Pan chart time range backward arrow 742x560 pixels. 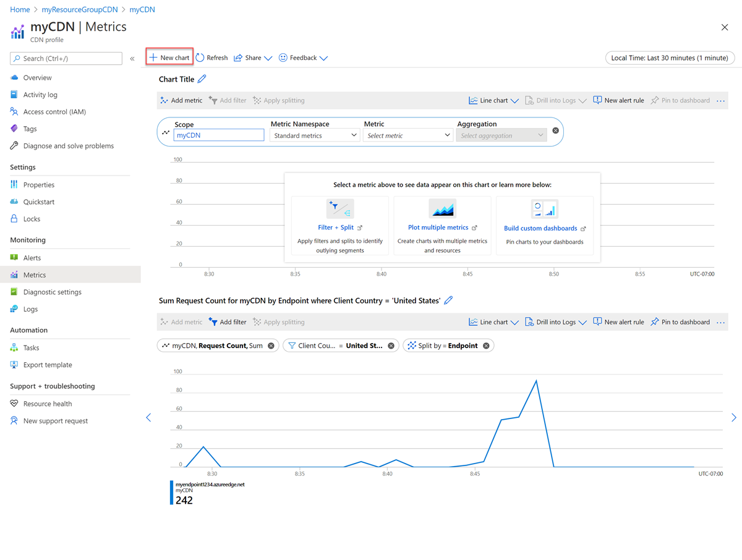(148, 418)
